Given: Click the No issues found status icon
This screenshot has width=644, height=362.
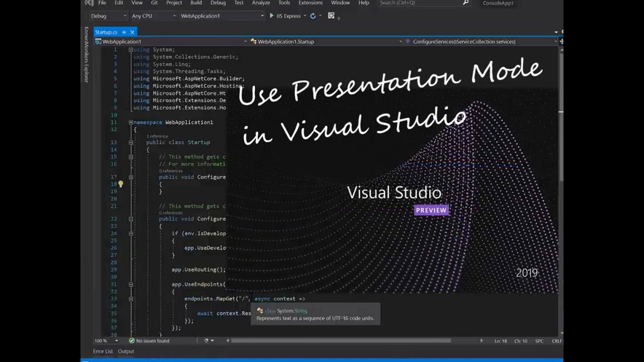Looking at the screenshot, I should 132,340.
